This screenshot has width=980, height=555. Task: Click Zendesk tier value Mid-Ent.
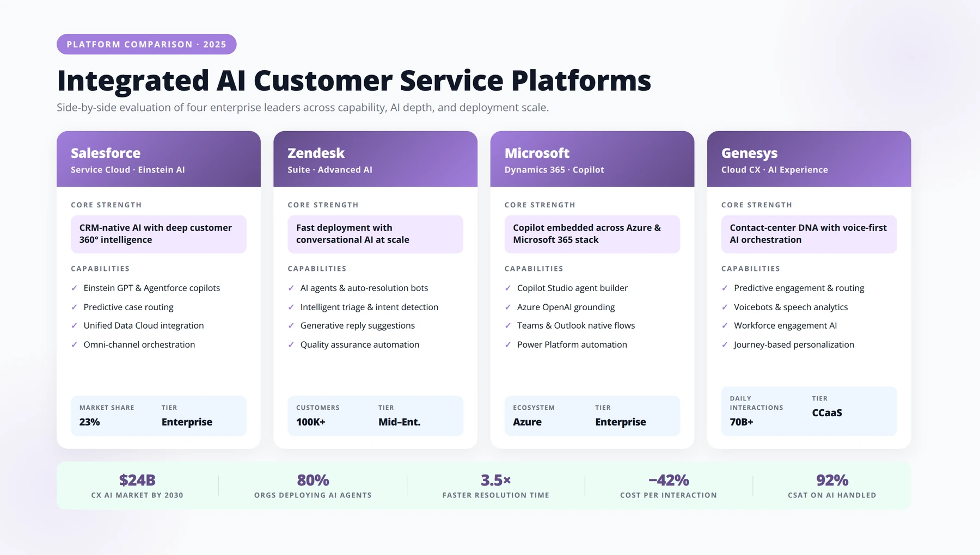tap(400, 422)
